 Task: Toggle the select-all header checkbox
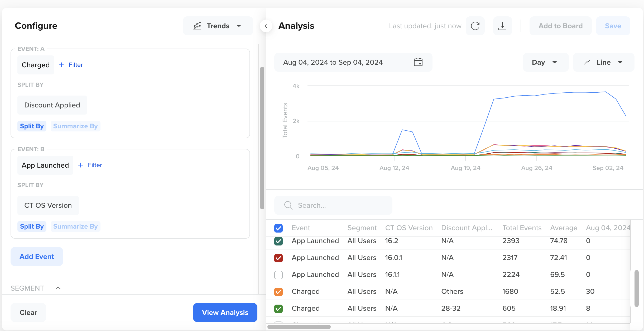tap(278, 228)
